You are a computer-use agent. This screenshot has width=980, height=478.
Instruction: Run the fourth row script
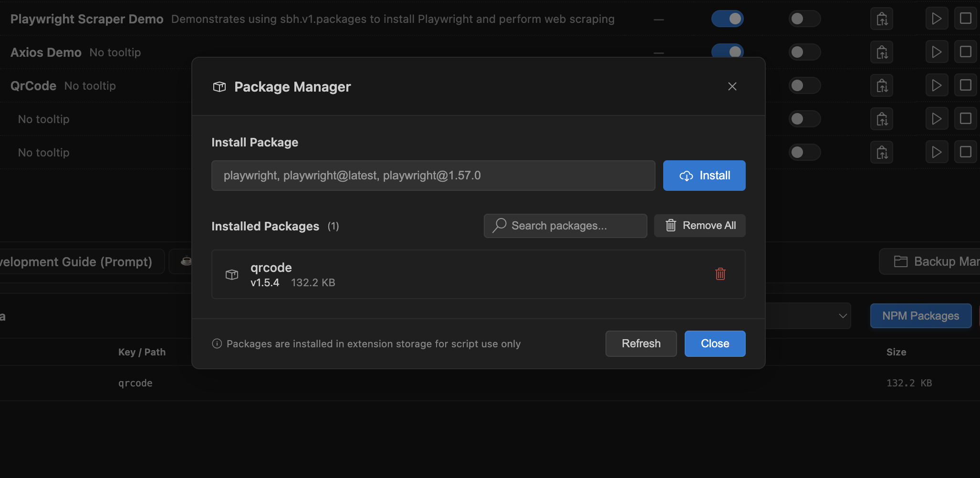[x=937, y=119]
